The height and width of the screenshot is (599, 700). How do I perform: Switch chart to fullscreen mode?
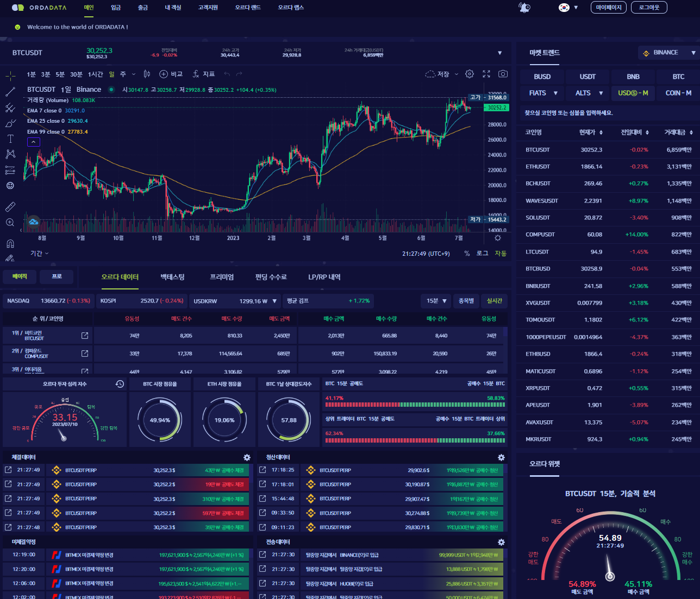coord(486,74)
